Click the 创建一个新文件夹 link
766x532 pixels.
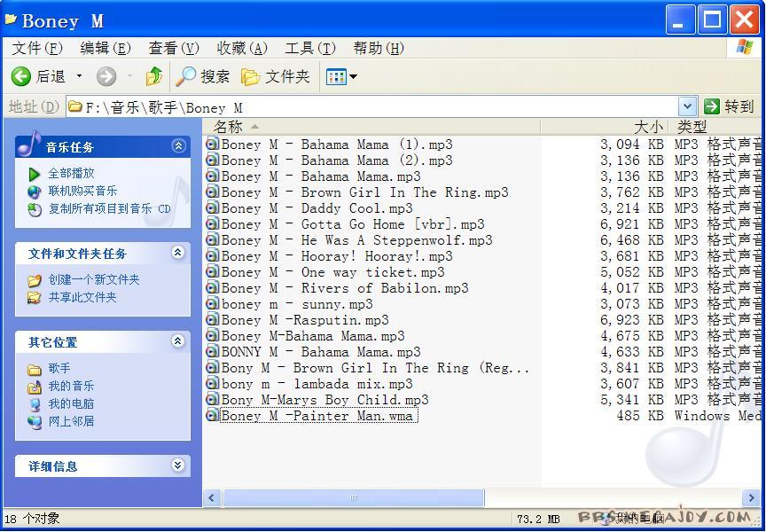click(x=94, y=279)
